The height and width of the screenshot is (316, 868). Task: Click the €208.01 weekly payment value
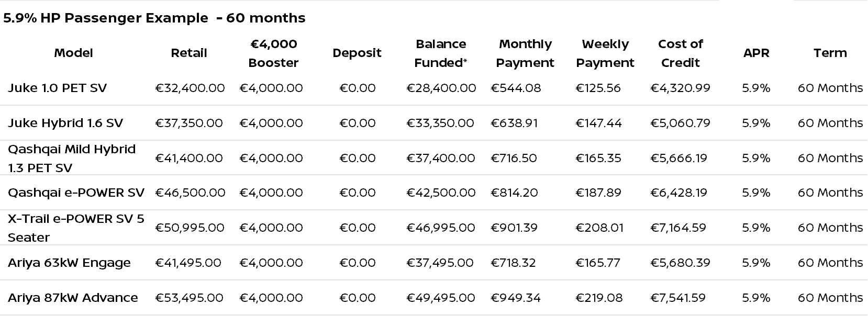(x=599, y=228)
